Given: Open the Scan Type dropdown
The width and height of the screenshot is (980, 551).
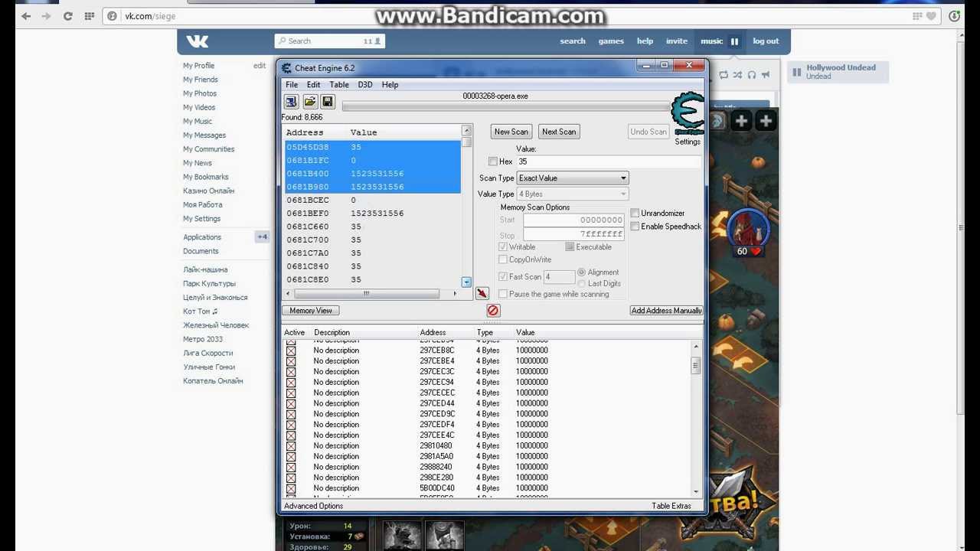Looking at the screenshot, I should tap(623, 178).
